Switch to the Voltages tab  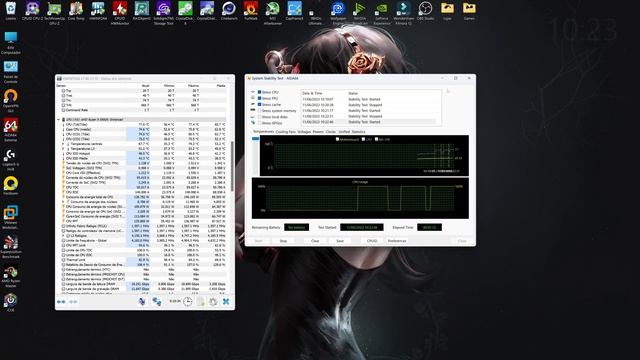304,132
